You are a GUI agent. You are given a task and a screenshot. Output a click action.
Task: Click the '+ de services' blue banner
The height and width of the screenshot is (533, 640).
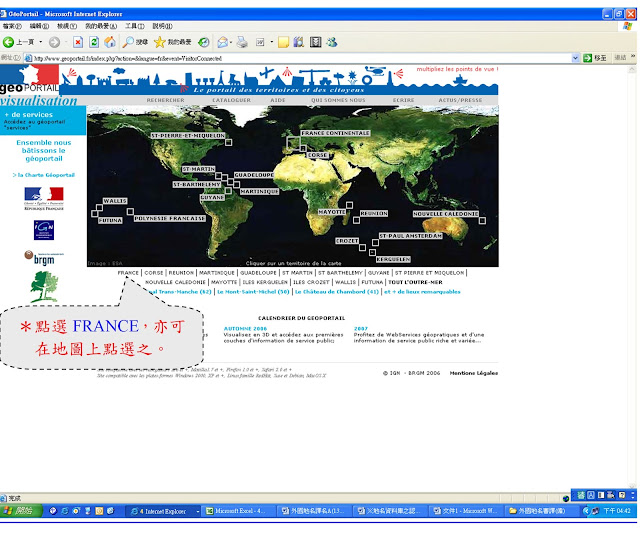tap(43, 120)
